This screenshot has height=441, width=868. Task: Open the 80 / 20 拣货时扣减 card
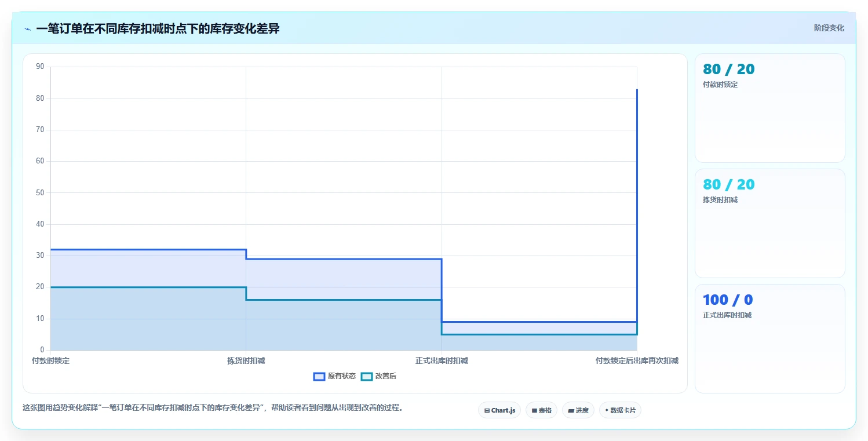(x=769, y=223)
